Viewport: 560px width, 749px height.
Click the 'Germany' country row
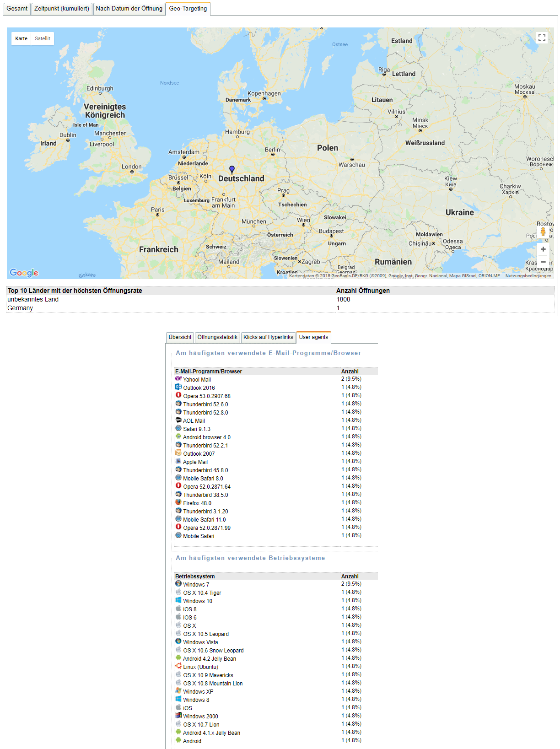coord(280,308)
